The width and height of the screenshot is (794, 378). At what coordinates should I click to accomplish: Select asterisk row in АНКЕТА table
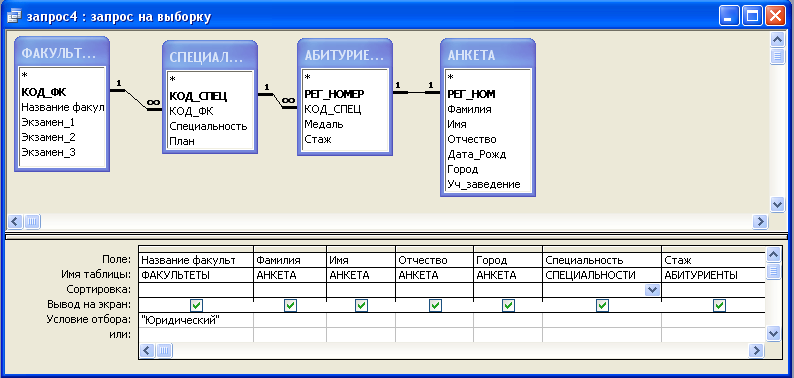pyautogui.click(x=451, y=77)
